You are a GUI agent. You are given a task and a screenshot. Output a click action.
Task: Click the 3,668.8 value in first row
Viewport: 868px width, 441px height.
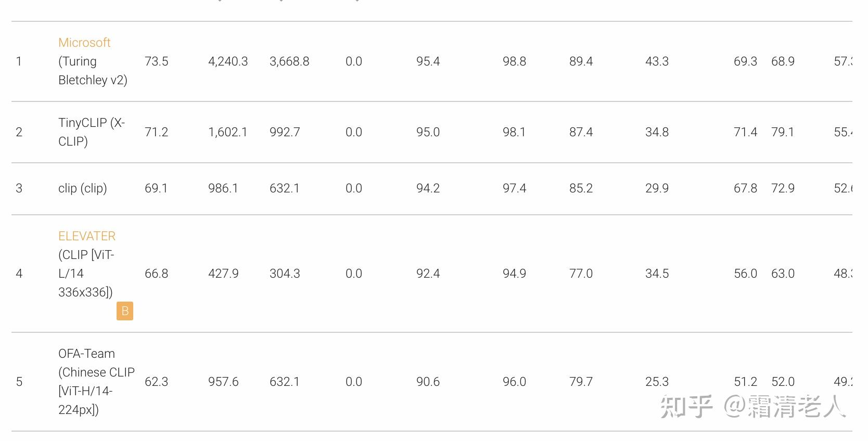(289, 61)
